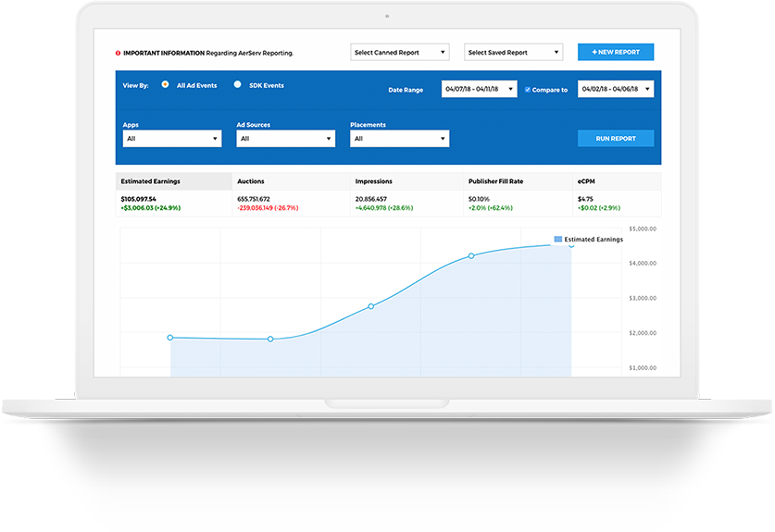The image size is (775, 532).
Task: Select the Impressions metric tab
Action: pos(407,181)
